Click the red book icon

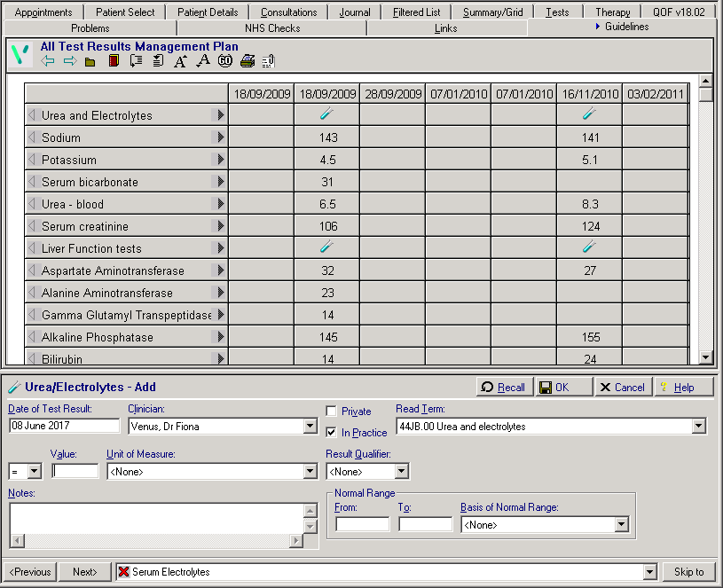(113, 61)
